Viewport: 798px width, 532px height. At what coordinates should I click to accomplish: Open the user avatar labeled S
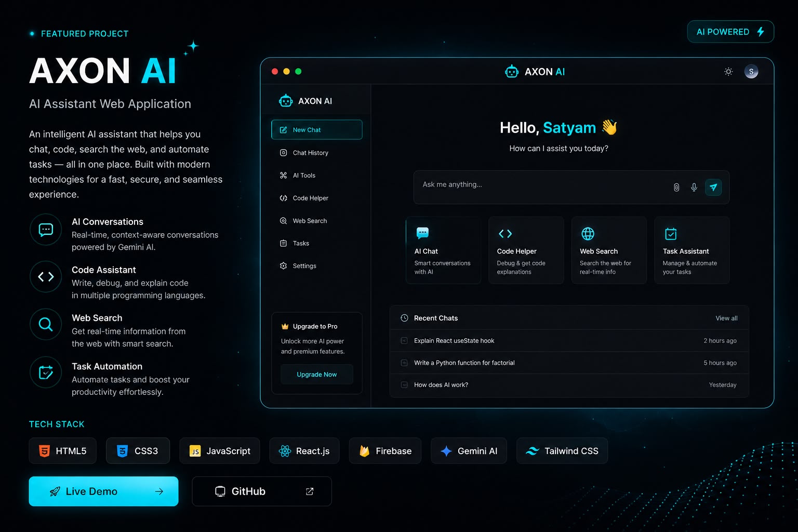pyautogui.click(x=751, y=72)
